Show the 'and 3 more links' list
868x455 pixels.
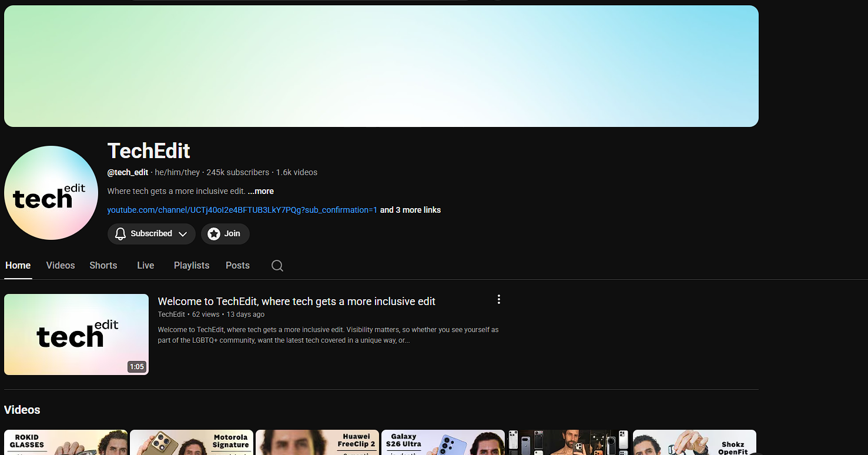tap(410, 210)
